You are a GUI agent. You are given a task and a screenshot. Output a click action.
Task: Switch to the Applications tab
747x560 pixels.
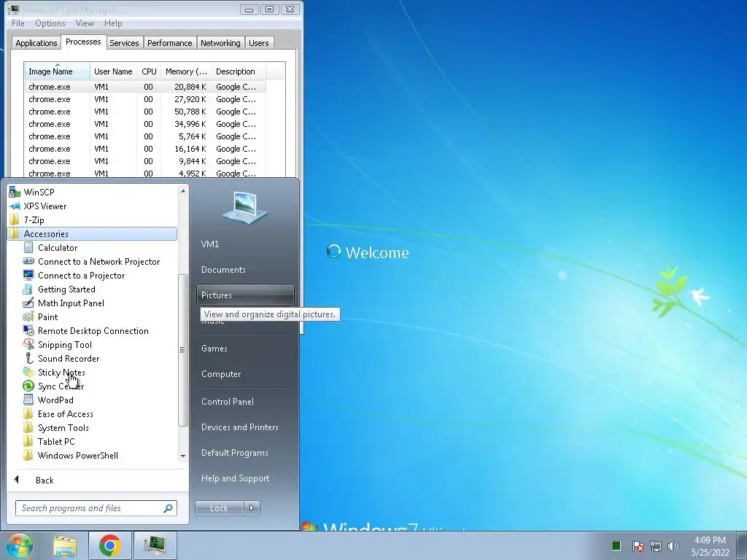(x=36, y=43)
